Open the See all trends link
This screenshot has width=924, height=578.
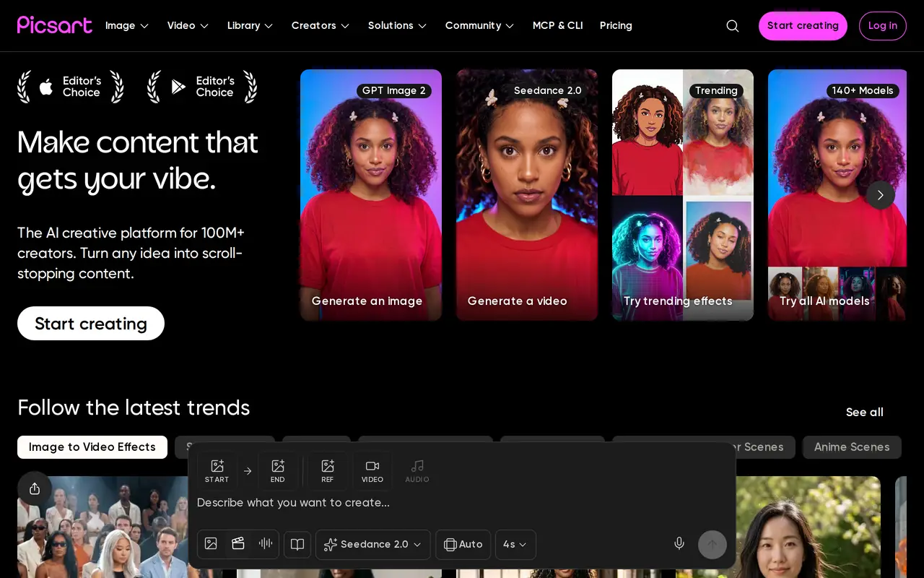865,413
